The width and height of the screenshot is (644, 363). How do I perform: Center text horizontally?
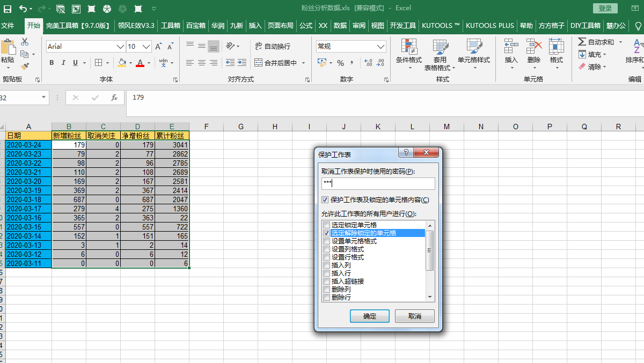click(202, 63)
